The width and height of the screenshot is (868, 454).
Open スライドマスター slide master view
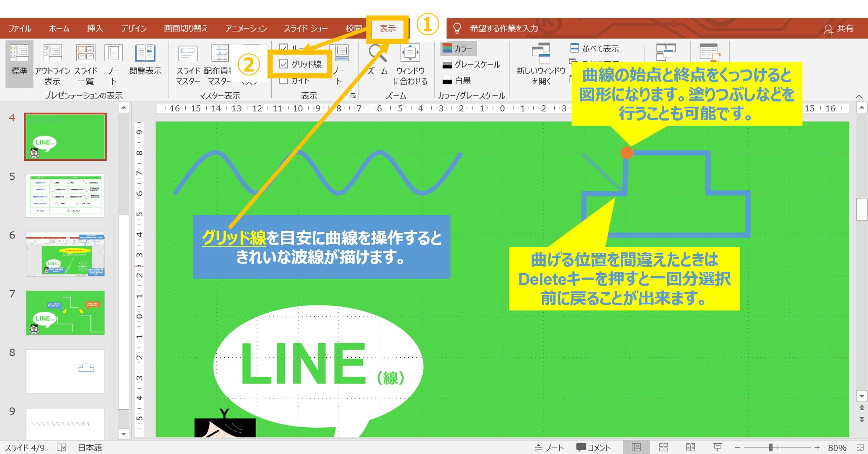188,64
